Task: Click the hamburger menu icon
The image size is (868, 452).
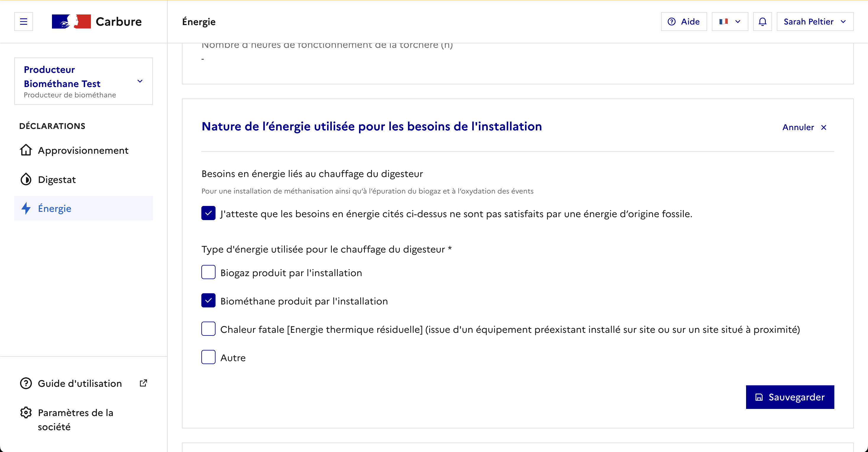Action: pyautogui.click(x=24, y=22)
